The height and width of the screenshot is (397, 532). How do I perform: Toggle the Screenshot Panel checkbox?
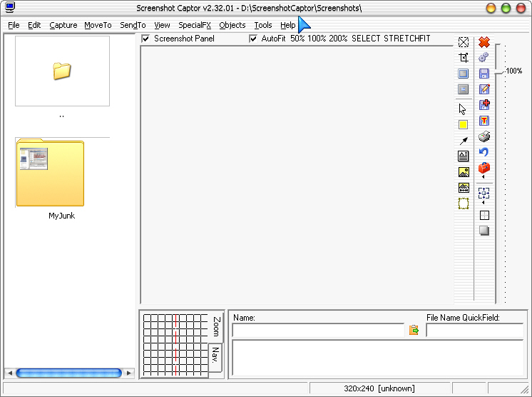click(146, 39)
